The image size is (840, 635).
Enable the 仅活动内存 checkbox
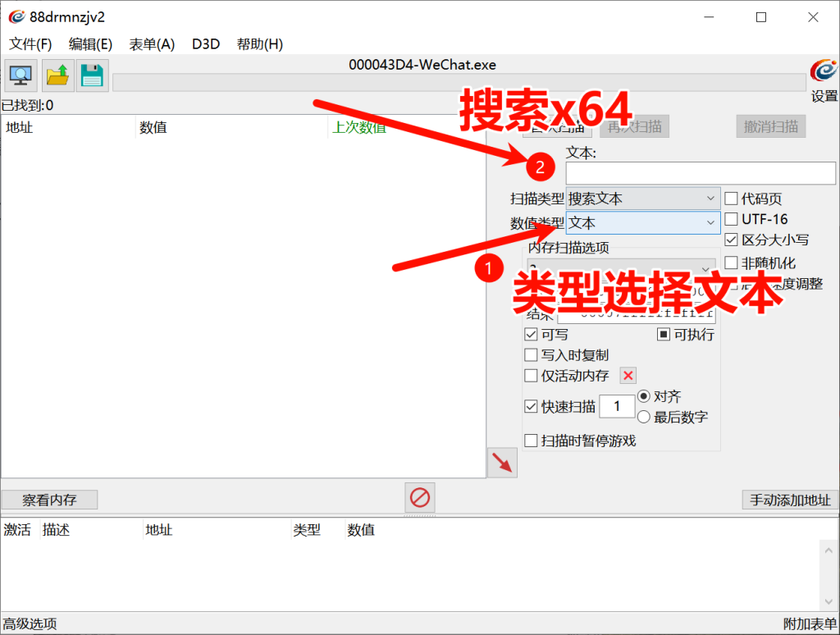[x=531, y=376]
